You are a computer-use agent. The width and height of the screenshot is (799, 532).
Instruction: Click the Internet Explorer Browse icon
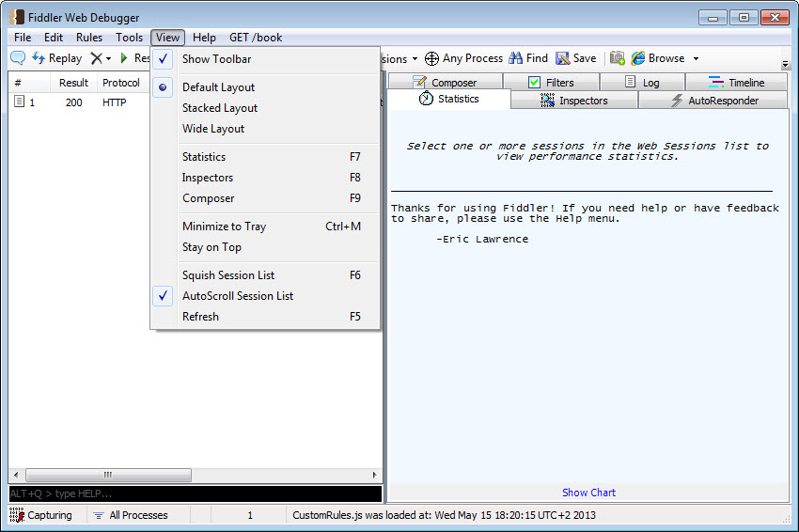tap(638, 58)
